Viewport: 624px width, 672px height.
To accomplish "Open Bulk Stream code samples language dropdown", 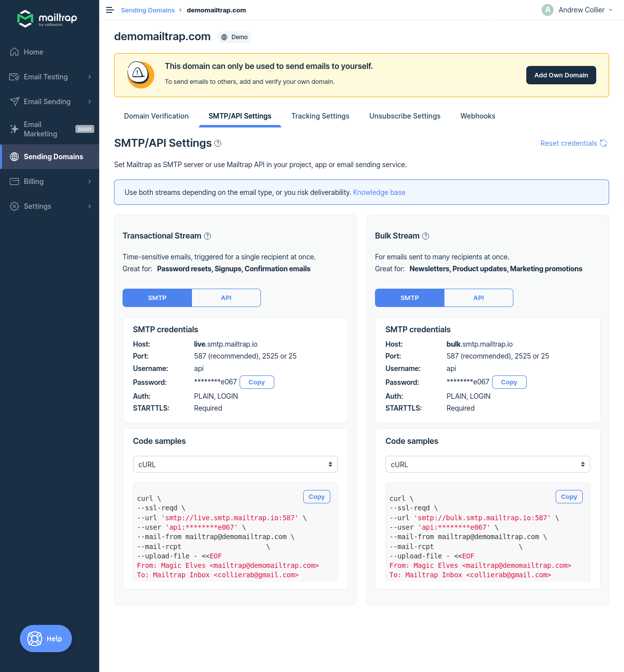I will [488, 464].
